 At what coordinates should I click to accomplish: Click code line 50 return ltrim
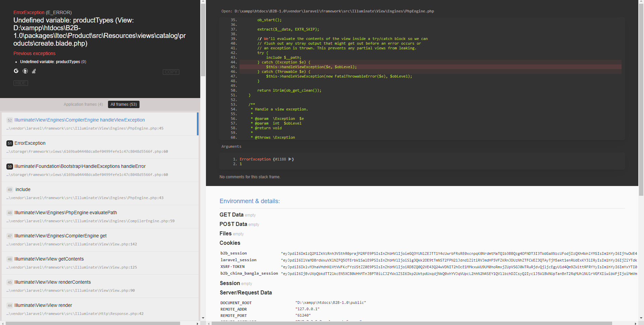coord(289,90)
